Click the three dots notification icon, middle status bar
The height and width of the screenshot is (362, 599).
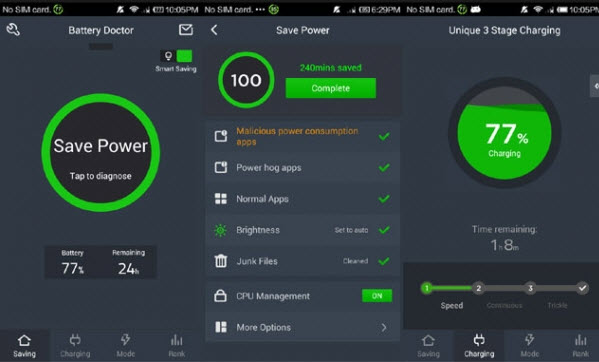pyautogui.click(x=260, y=10)
